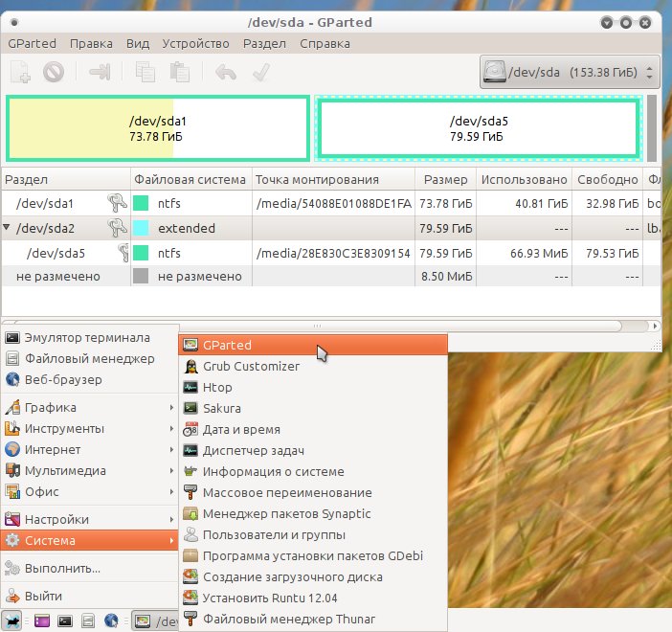Click the key icon on /dev/sda1 row
The height and width of the screenshot is (632, 672).
point(117,203)
